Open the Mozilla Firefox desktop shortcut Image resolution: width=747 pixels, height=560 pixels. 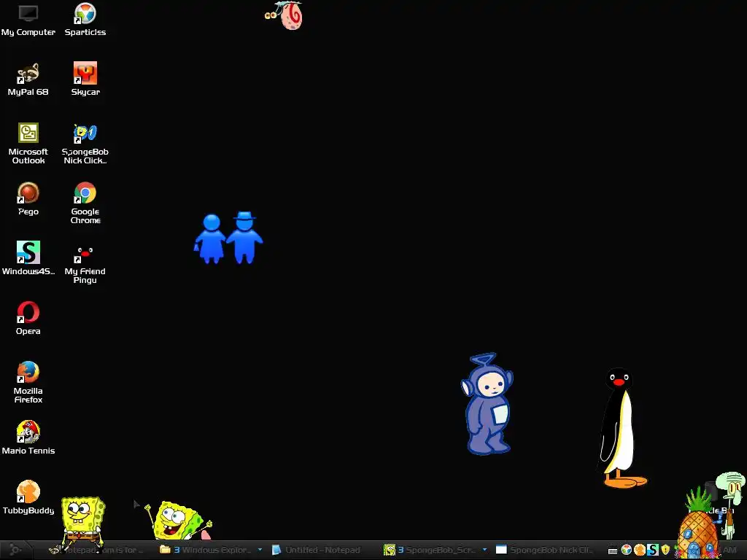(x=28, y=383)
